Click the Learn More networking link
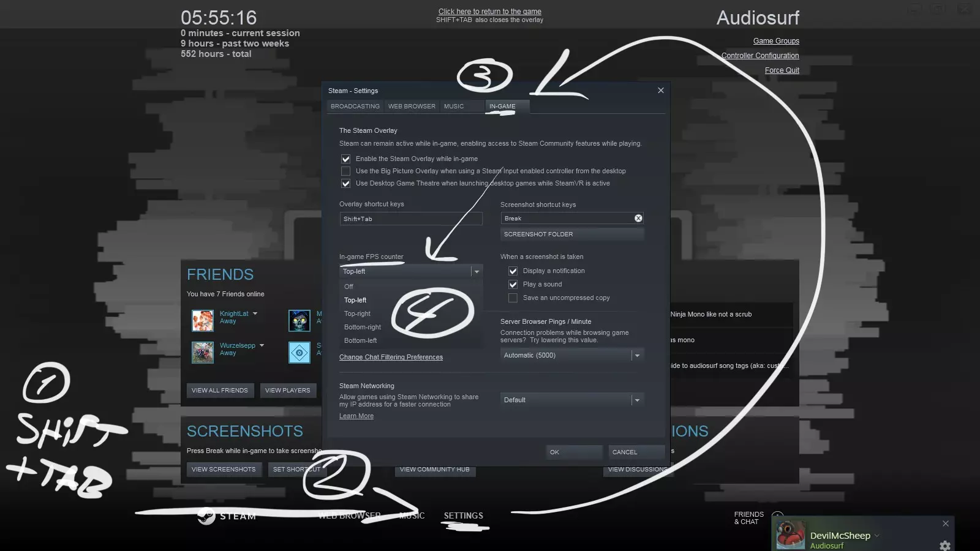This screenshot has height=551, width=980. tap(356, 416)
